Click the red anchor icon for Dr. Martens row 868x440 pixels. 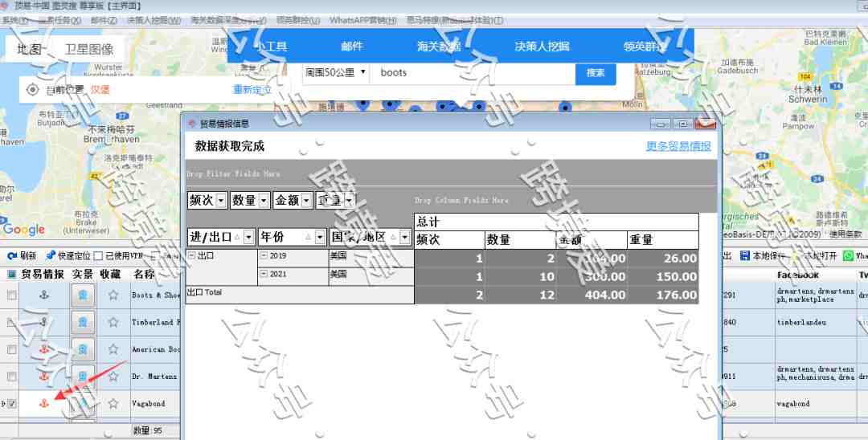[44, 377]
